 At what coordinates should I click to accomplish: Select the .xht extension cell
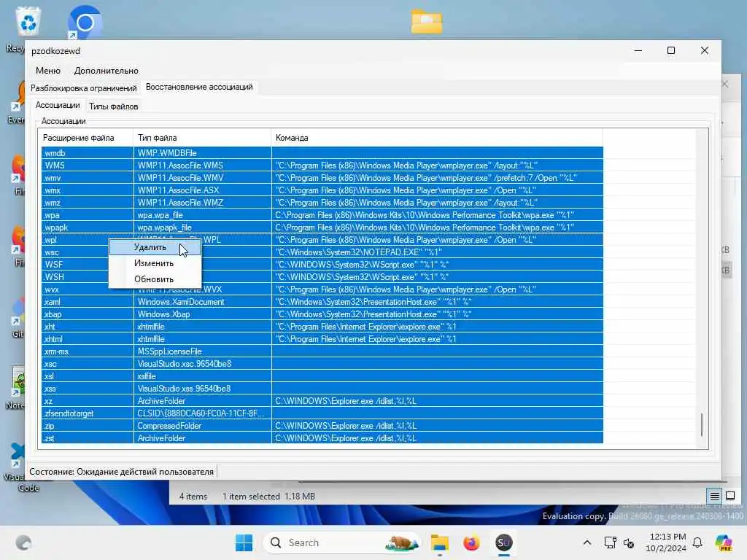[88, 326]
